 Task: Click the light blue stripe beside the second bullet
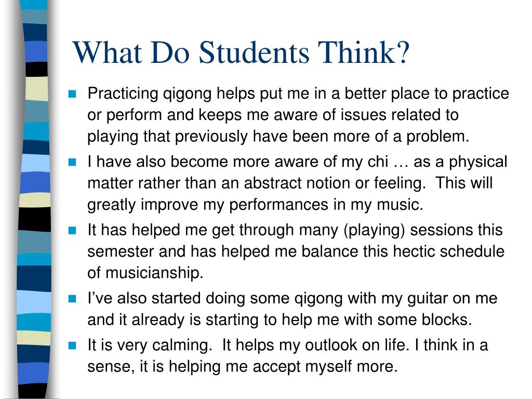[x=35, y=163]
